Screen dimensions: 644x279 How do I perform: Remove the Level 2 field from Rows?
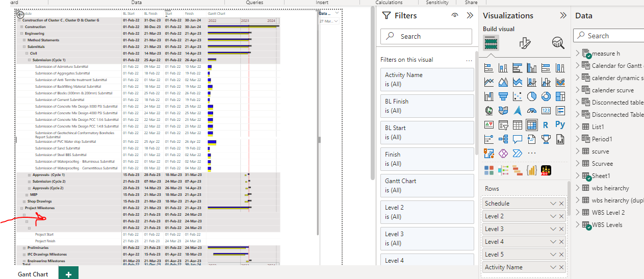coord(561,216)
